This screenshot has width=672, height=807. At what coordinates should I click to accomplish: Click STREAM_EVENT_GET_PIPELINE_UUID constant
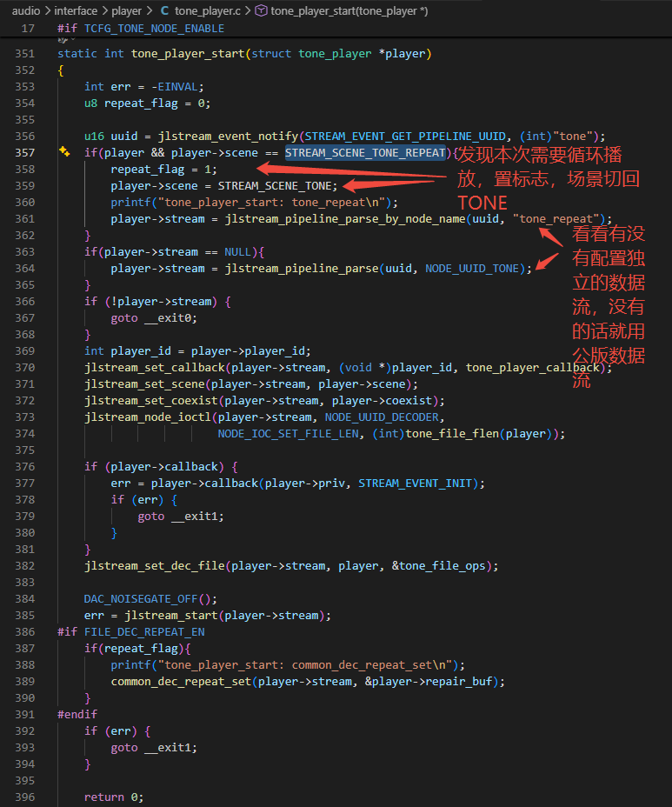(405, 137)
